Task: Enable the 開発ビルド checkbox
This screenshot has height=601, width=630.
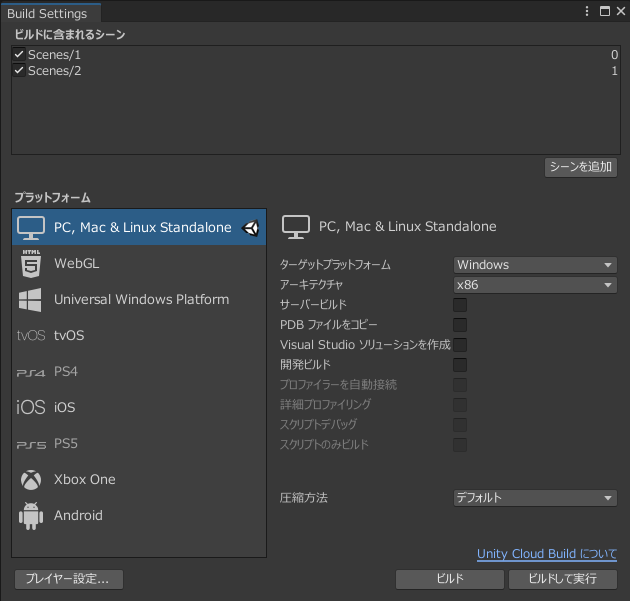Action: [x=460, y=365]
